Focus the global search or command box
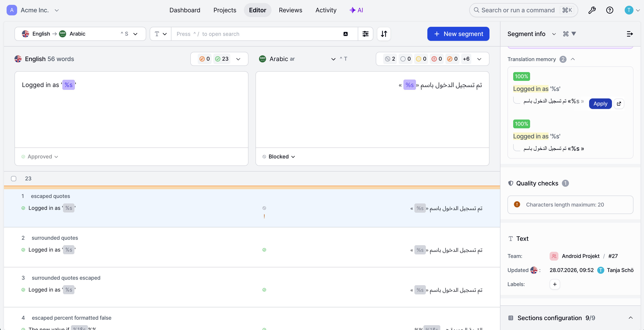Viewport: 644px width, 330px height. tap(523, 10)
